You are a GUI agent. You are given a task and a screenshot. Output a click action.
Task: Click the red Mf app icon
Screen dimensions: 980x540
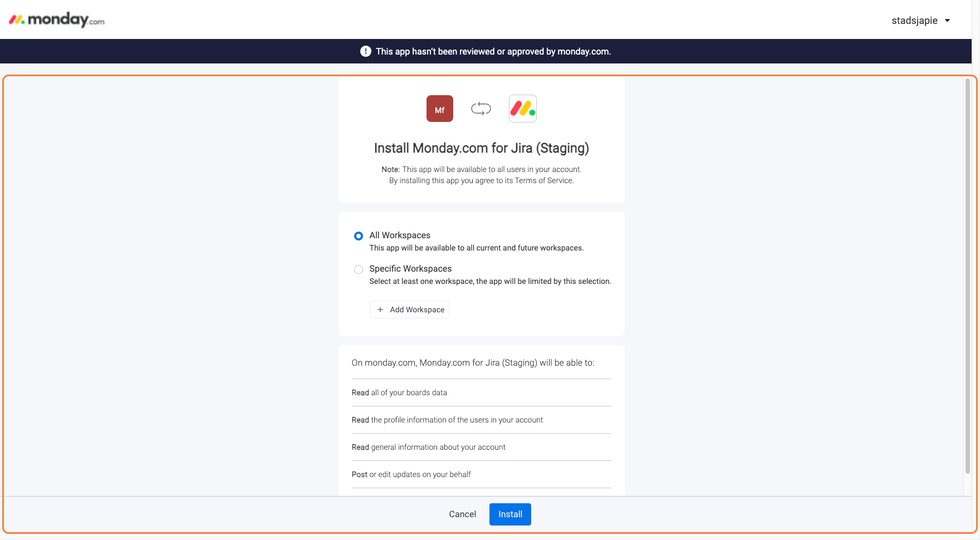coord(440,109)
